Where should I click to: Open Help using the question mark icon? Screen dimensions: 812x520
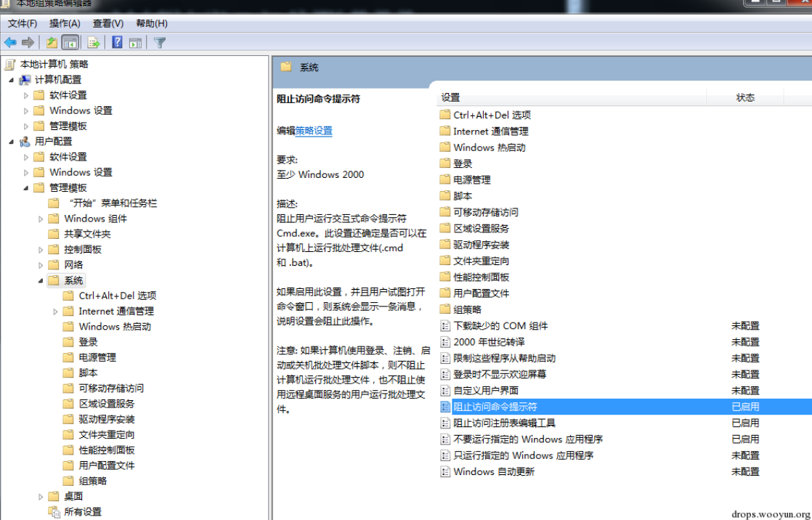point(117,43)
